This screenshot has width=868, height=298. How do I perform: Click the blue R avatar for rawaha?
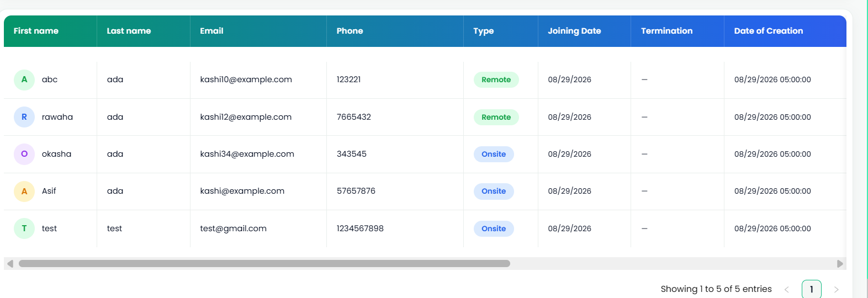coord(24,117)
